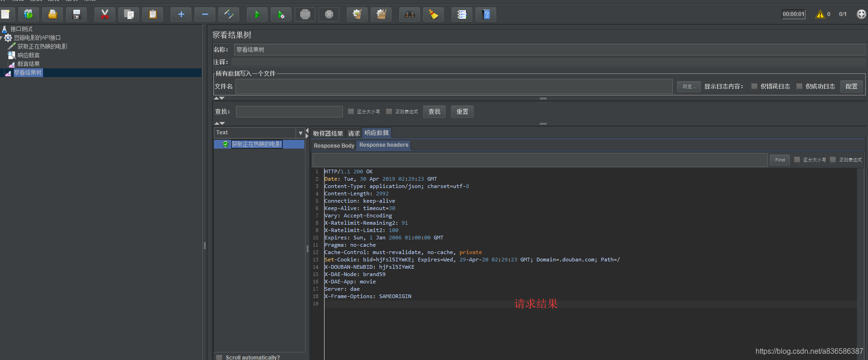This screenshot has height=360, width=868.
Task: Open Search with binoculars icon
Action: [410, 14]
